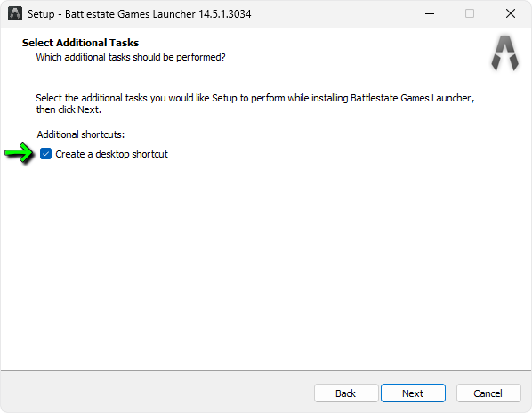Toggle via the 'Create a desktop shortcut' label

click(x=111, y=154)
